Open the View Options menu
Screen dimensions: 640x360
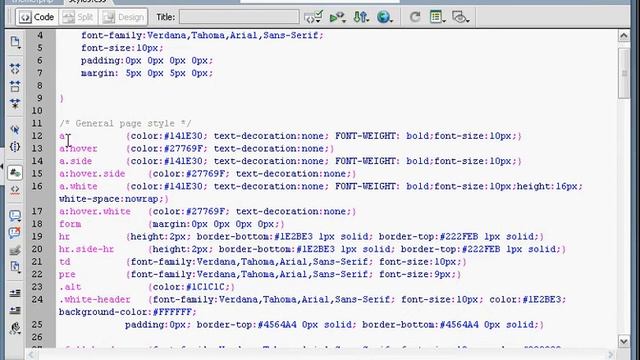[437, 17]
